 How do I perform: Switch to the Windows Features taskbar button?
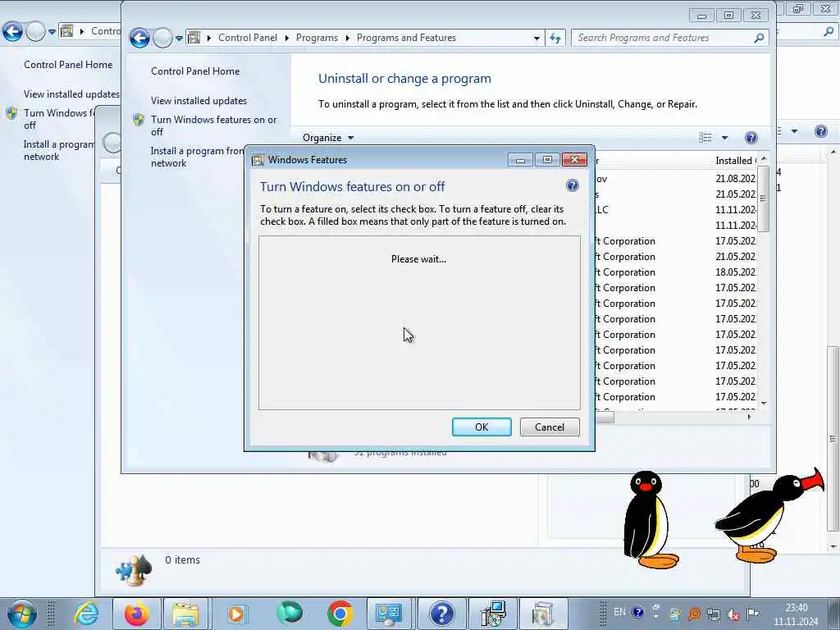click(543, 614)
